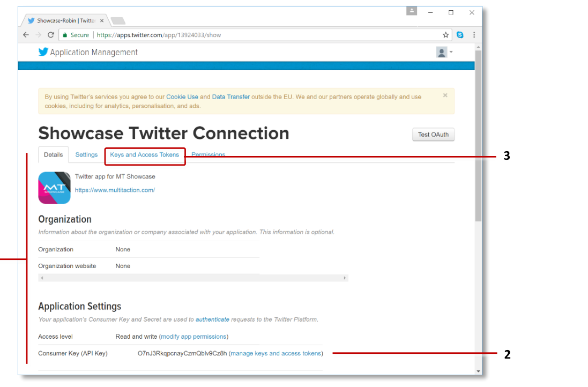Select the Permissions tab

tap(208, 154)
